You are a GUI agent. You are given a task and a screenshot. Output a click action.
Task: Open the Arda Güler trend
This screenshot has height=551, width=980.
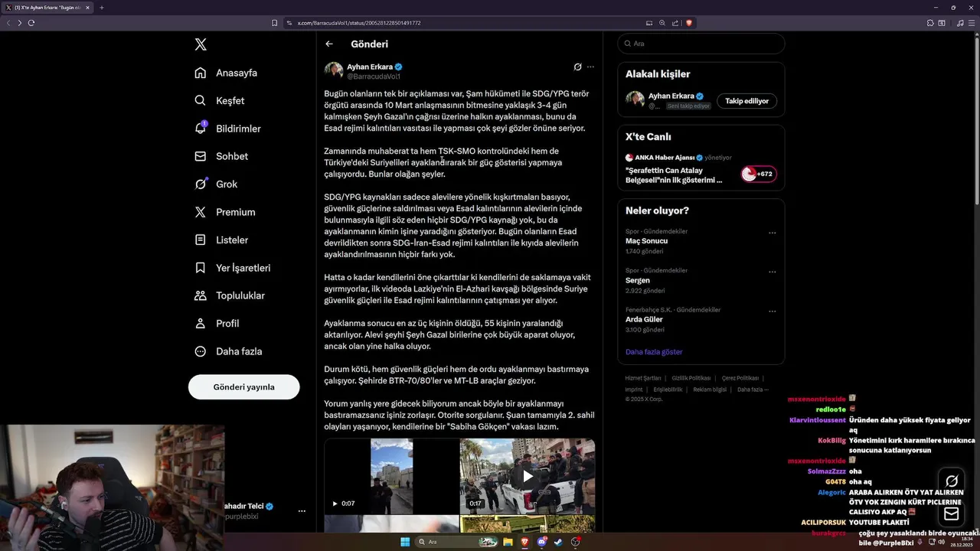point(644,319)
